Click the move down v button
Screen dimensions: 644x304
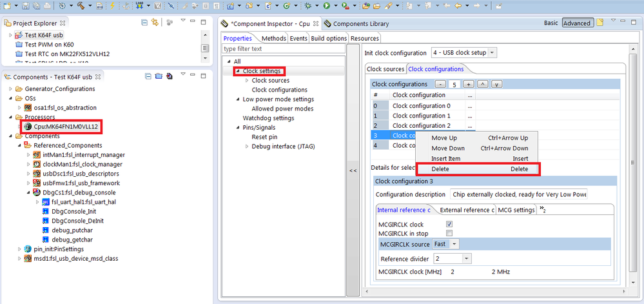pos(497,84)
